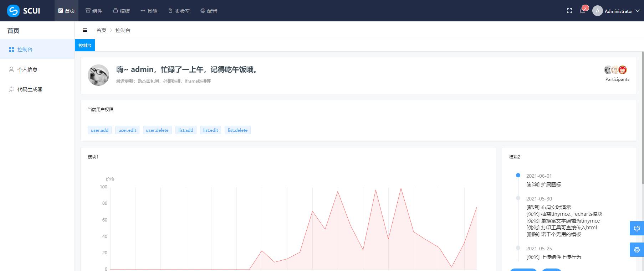Click 首页 in the breadcrumb

[101, 30]
